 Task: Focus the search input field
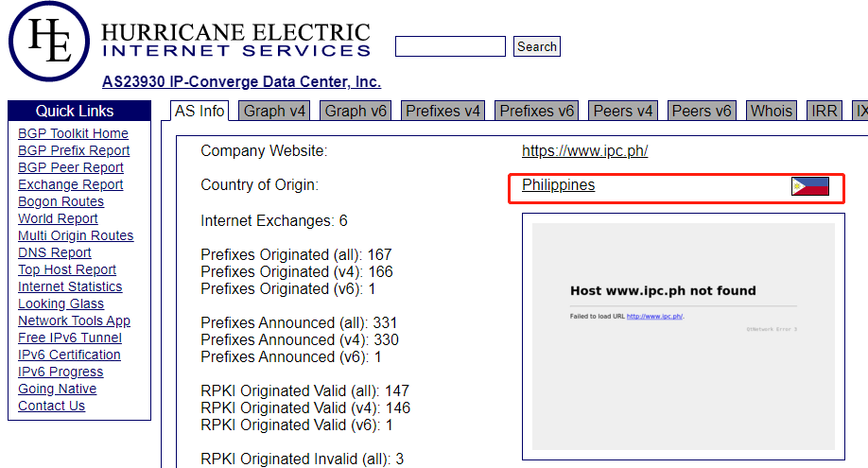pos(450,46)
